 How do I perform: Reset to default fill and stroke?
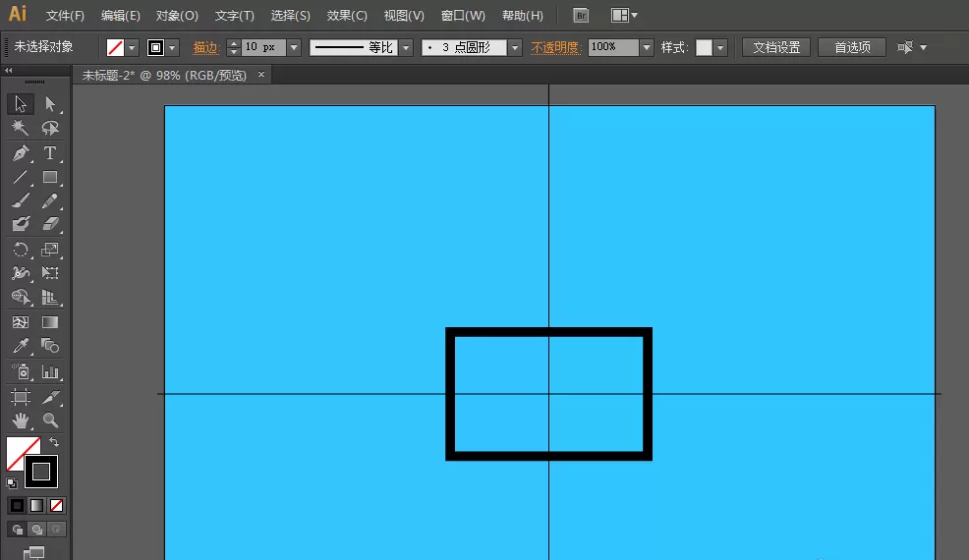tap(12, 482)
